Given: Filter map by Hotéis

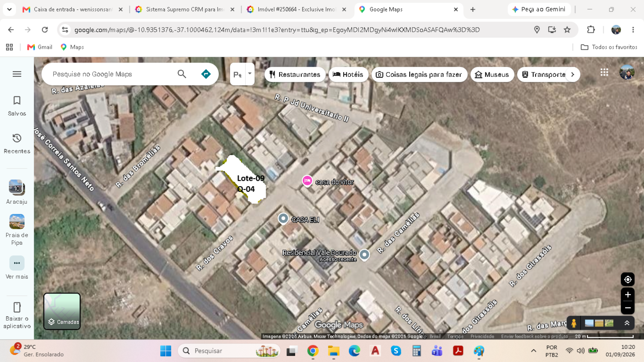Looking at the screenshot, I should point(348,74).
